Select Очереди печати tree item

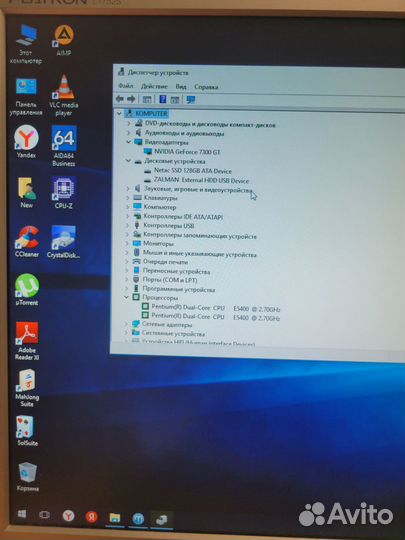pyautogui.click(x=165, y=262)
